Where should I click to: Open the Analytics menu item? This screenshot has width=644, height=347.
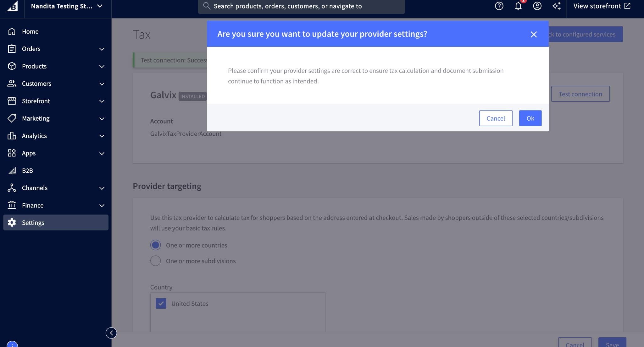coord(56,136)
